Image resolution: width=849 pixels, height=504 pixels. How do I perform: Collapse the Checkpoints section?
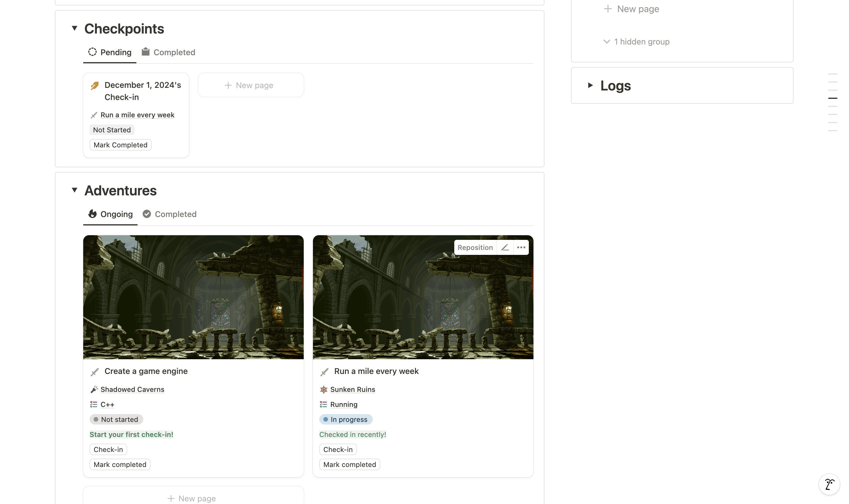[x=75, y=28]
